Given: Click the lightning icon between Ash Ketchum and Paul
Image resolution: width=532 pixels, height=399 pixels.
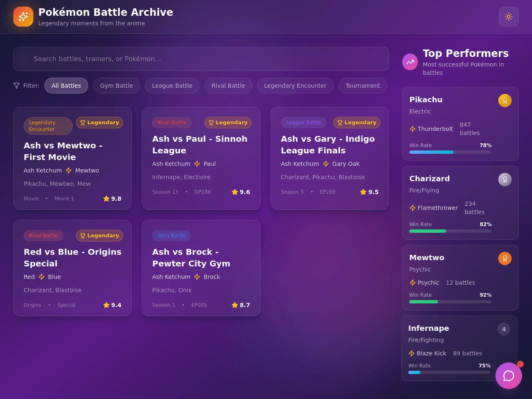Looking at the screenshot, I should coord(197,164).
